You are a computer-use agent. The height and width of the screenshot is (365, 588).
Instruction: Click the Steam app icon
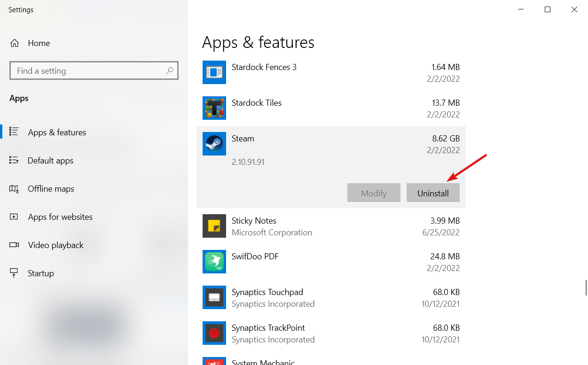[x=214, y=144]
